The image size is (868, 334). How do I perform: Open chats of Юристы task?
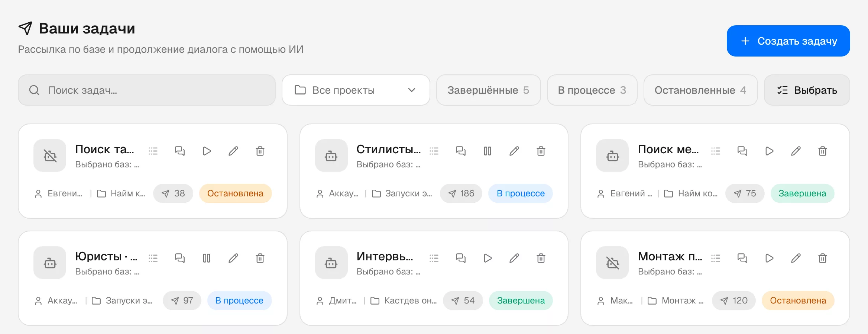click(x=180, y=258)
